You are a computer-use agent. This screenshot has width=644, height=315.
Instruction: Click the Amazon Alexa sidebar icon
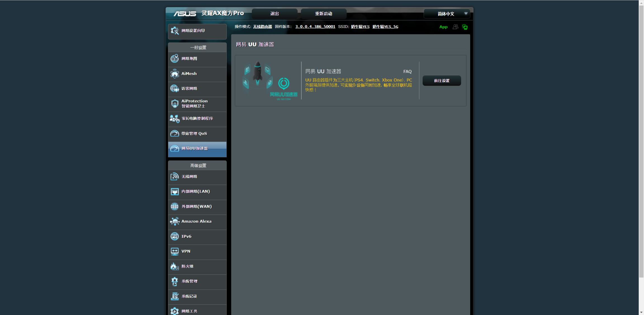tap(175, 221)
